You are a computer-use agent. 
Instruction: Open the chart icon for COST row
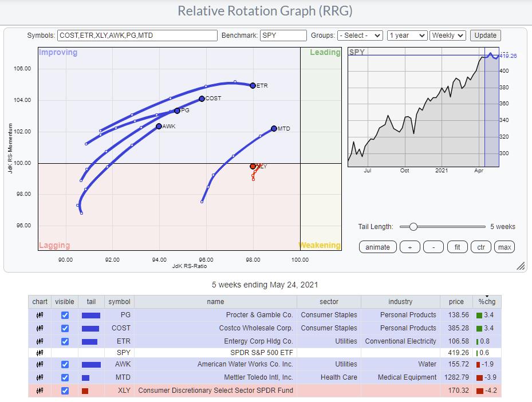click(x=40, y=328)
